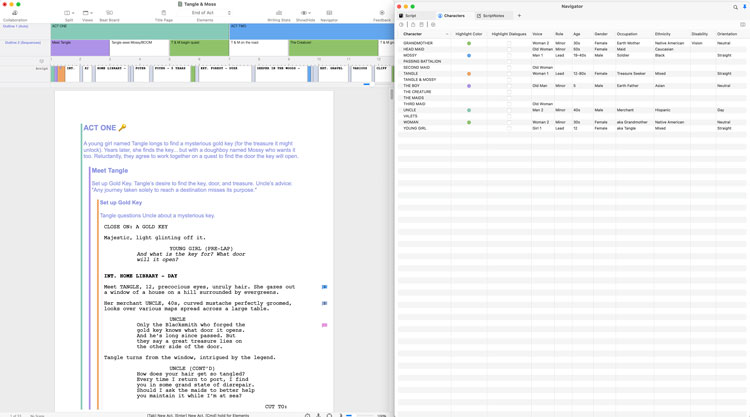Click the blue flag beside Meet TANGLE line
This screenshot has height=417, width=750.
pyautogui.click(x=324, y=287)
